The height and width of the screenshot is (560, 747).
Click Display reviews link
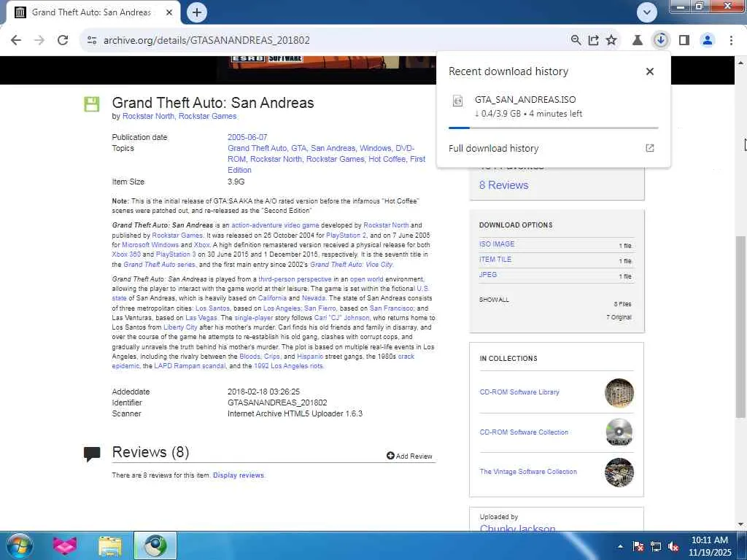pos(239,475)
